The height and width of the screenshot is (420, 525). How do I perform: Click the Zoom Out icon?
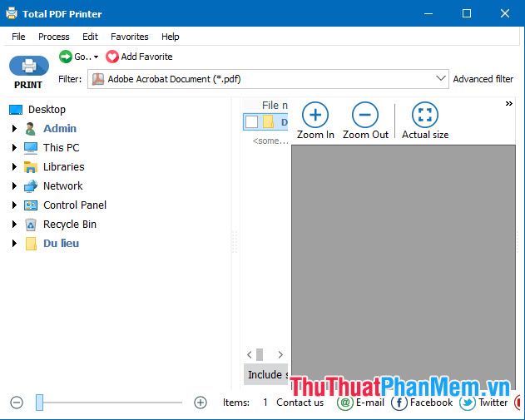[x=365, y=115]
